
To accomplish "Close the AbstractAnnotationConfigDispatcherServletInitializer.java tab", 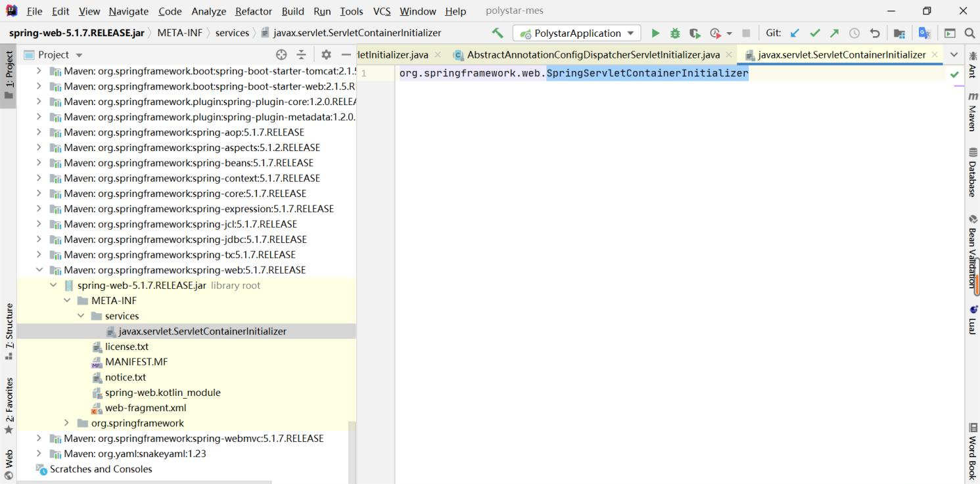I will click(729, 55).
